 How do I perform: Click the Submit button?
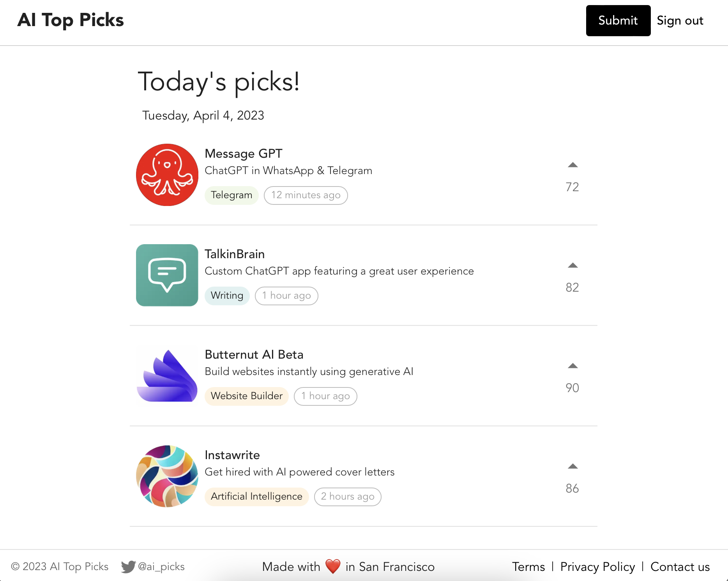(x=618, y=21)
